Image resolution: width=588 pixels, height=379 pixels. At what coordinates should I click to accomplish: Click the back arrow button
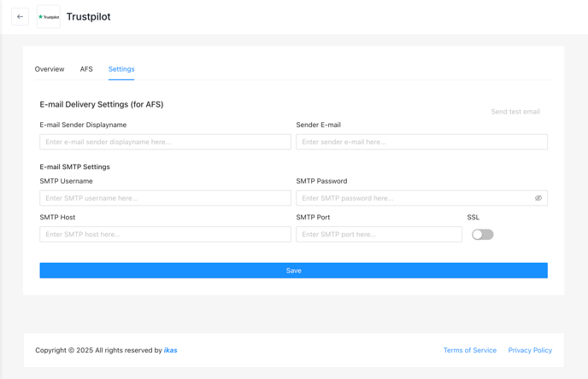[x=20, y=17]
